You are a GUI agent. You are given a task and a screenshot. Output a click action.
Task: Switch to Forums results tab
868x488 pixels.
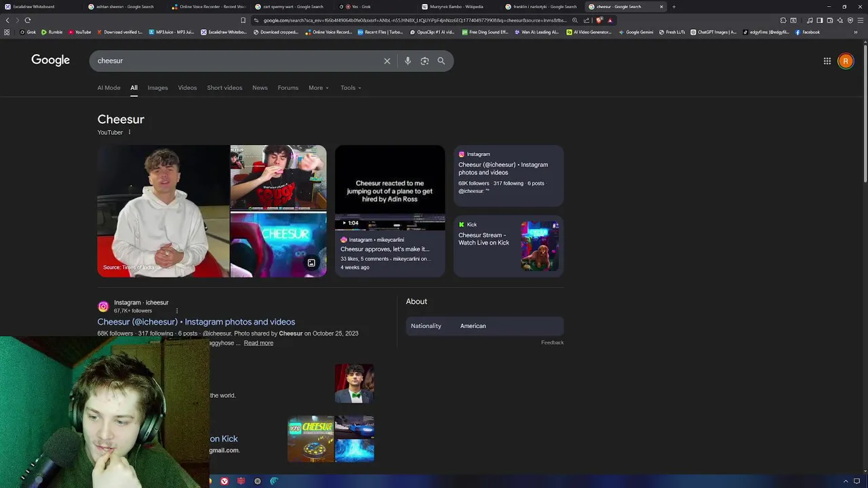(288, 87)
